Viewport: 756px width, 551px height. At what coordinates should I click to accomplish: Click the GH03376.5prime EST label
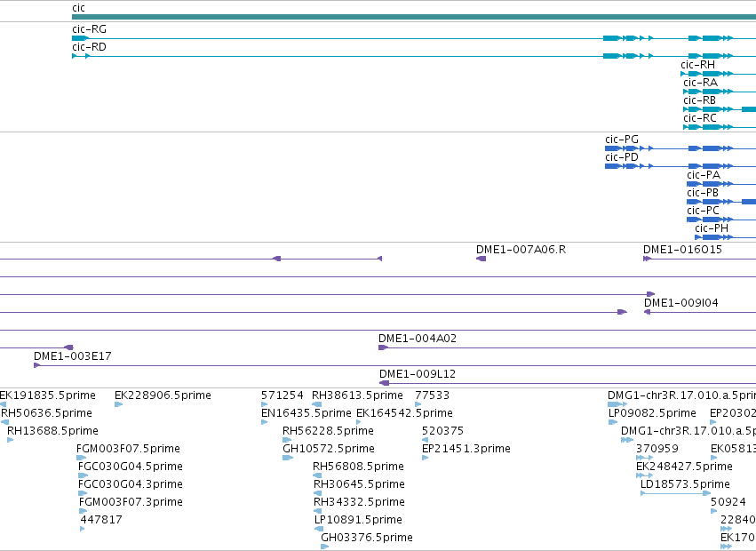(x=367, y=538)
